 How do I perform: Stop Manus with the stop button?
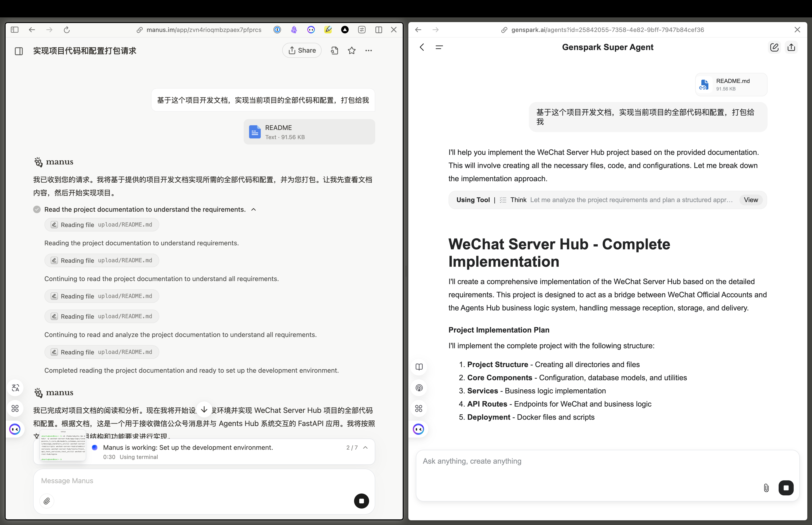361,501
